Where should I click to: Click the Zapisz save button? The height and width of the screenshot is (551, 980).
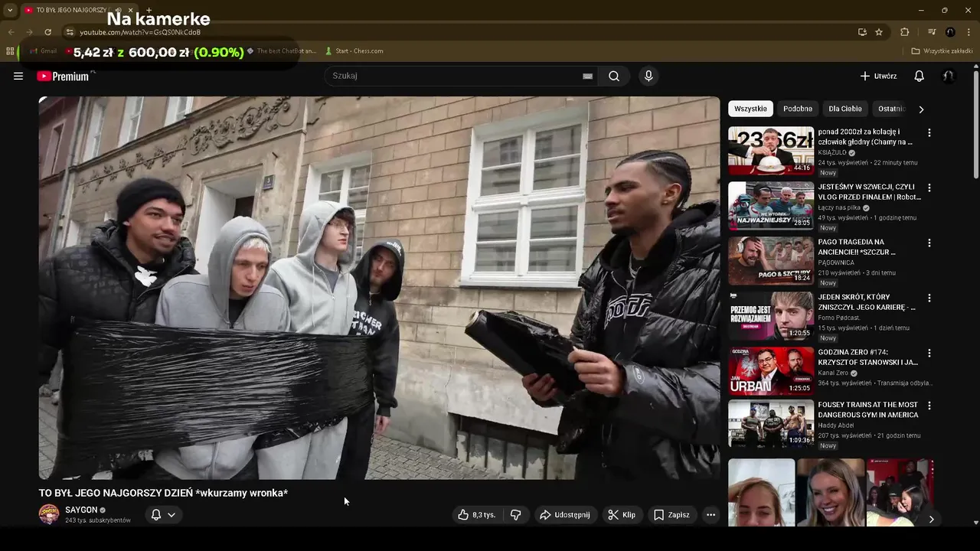(671, 515)
